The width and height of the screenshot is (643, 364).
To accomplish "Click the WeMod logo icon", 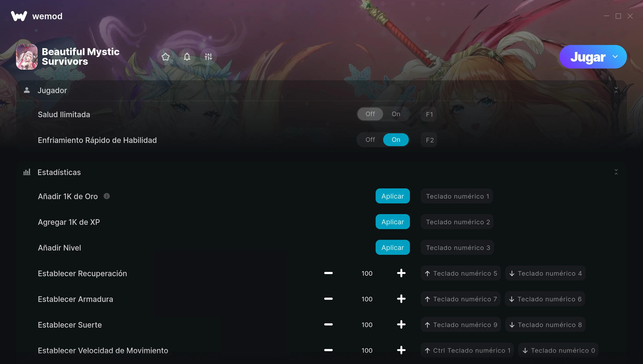I will [19, 16].
